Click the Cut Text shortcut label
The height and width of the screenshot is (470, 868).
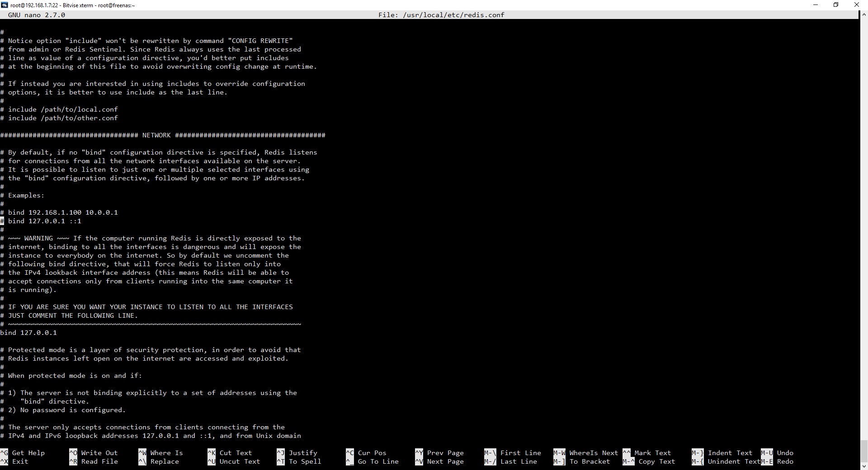(236, 453)
